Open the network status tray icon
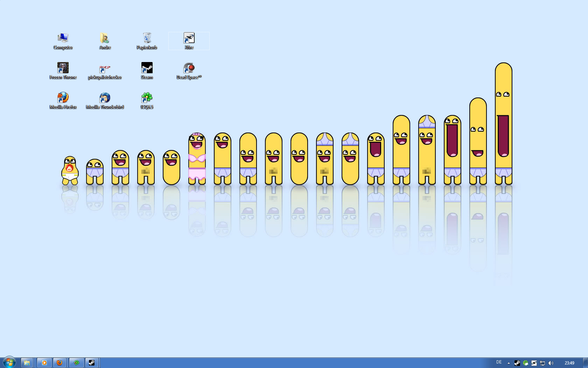 (x=542, y=363)
